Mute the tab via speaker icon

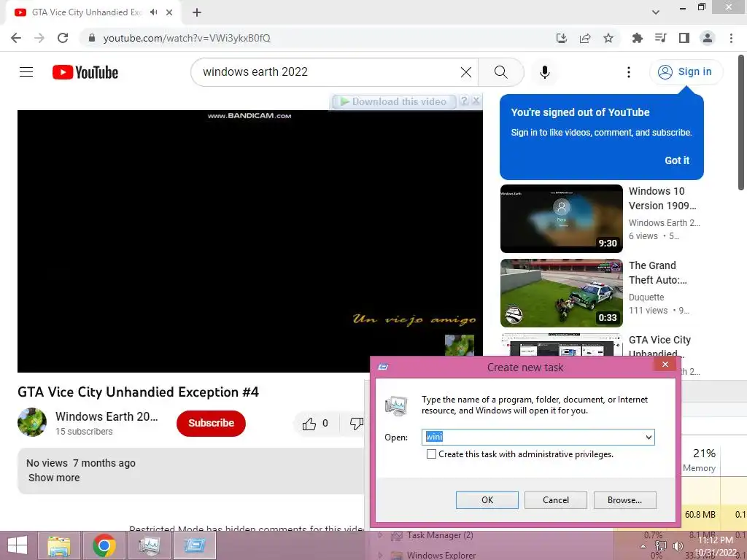pos(153,12)
